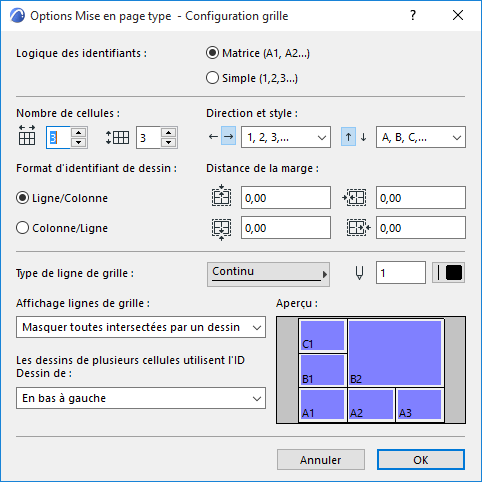Click the pen weight icon
482x482 pixels.
(359, 273)
